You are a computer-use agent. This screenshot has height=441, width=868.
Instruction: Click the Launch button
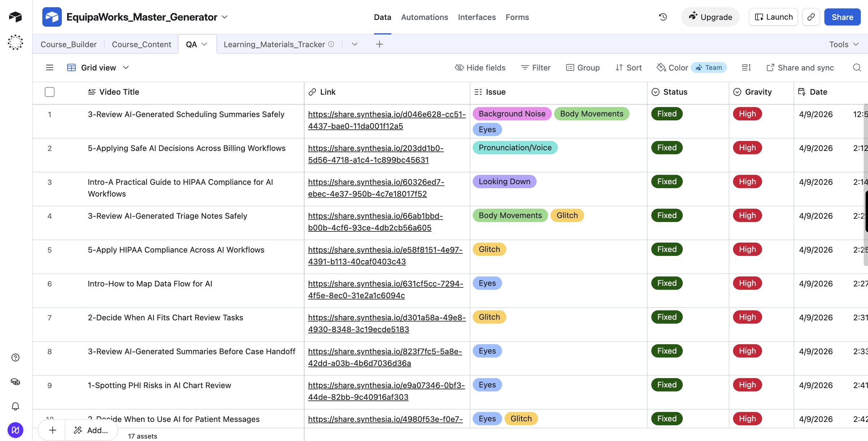[x=774, y=17]
